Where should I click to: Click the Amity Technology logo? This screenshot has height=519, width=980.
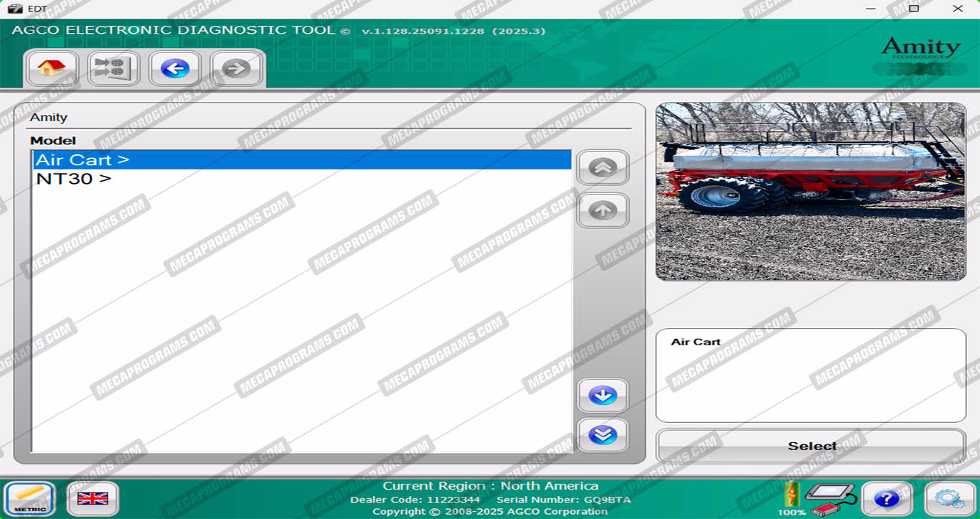[x=920, y=50]
